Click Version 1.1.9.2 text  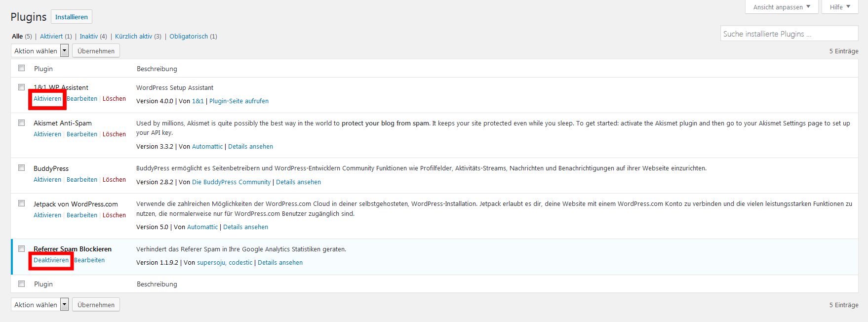coord(157,263)
